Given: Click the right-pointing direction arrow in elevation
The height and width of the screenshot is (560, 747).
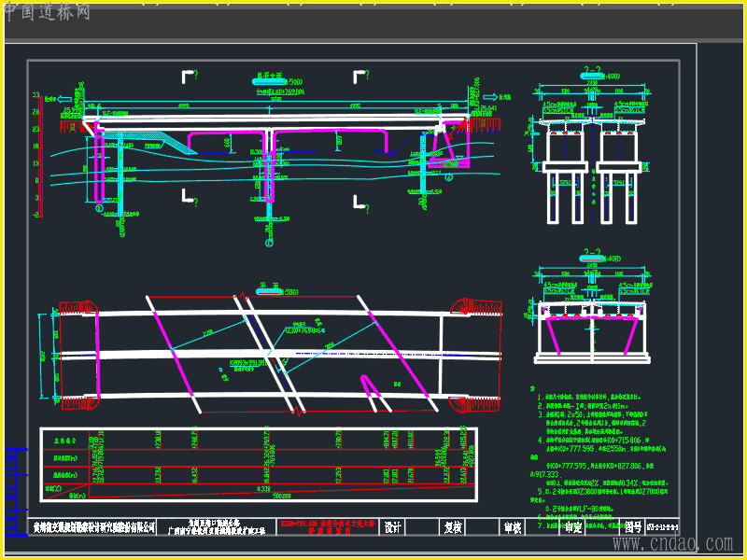Looking at the screenshot, I should point(490,97).
